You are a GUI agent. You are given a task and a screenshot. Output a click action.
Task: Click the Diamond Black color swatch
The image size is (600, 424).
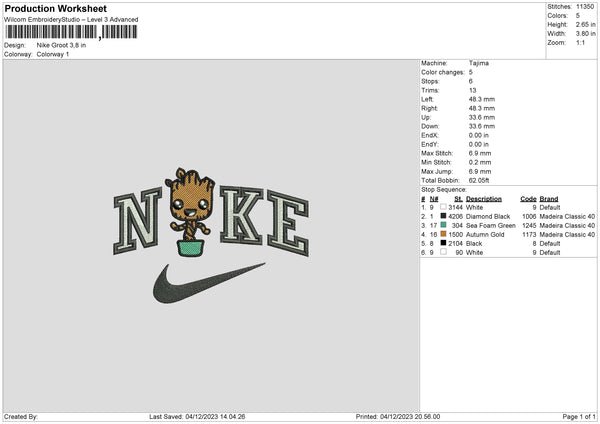click(x=443, y=216)
